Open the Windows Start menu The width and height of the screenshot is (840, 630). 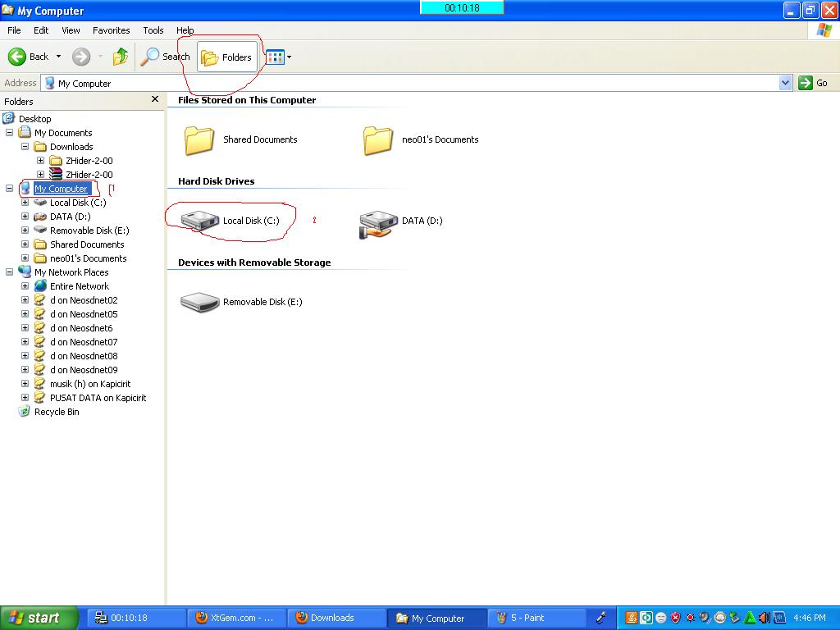tap(39, 619)
